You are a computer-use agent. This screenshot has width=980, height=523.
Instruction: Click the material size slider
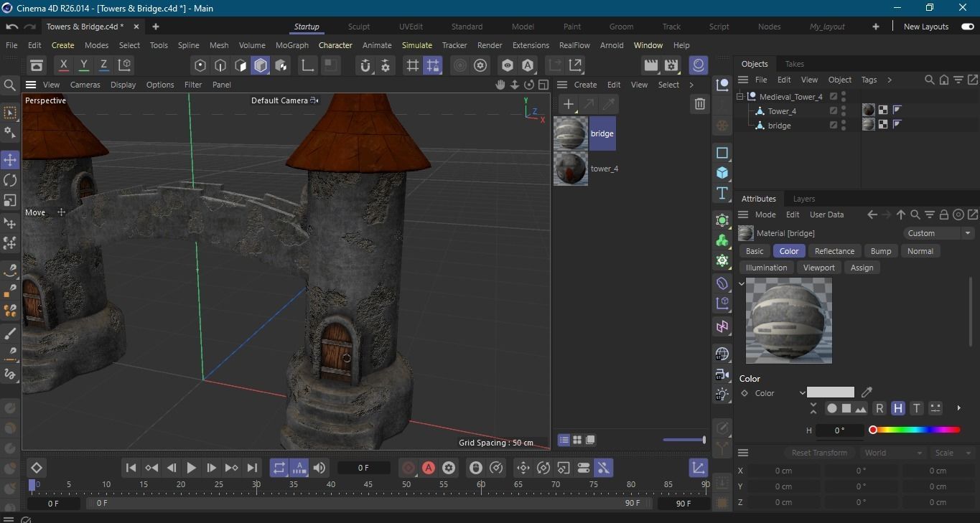[683, 440]
